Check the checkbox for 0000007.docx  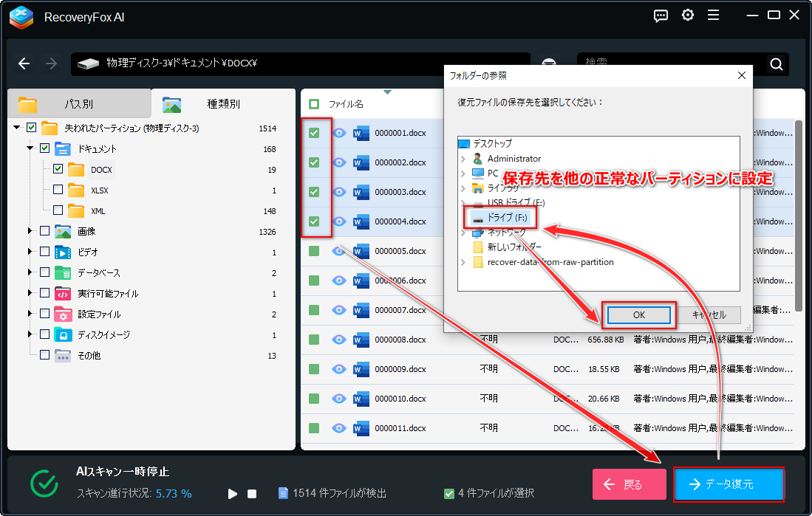pyautogui.click(x=314, y=310)
